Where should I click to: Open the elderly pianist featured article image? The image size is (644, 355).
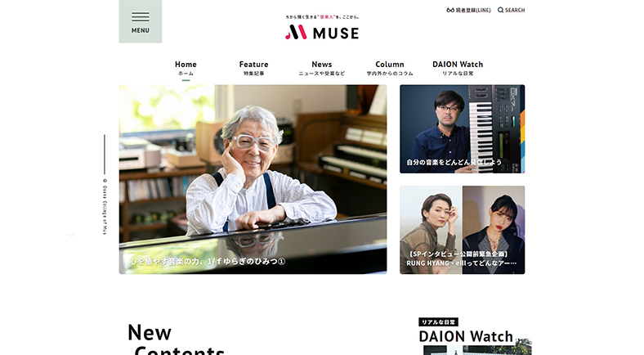point(253,179)
